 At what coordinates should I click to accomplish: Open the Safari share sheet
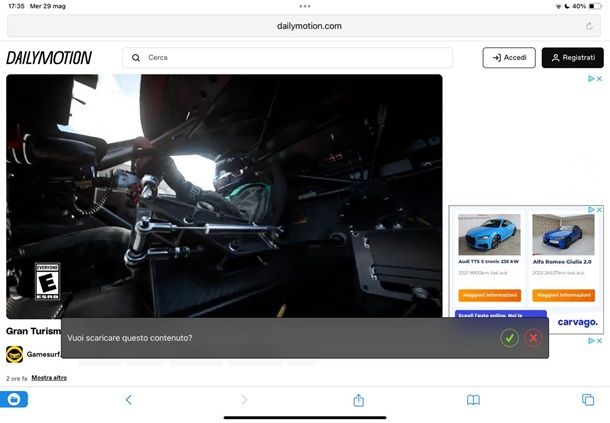(359, 399)
